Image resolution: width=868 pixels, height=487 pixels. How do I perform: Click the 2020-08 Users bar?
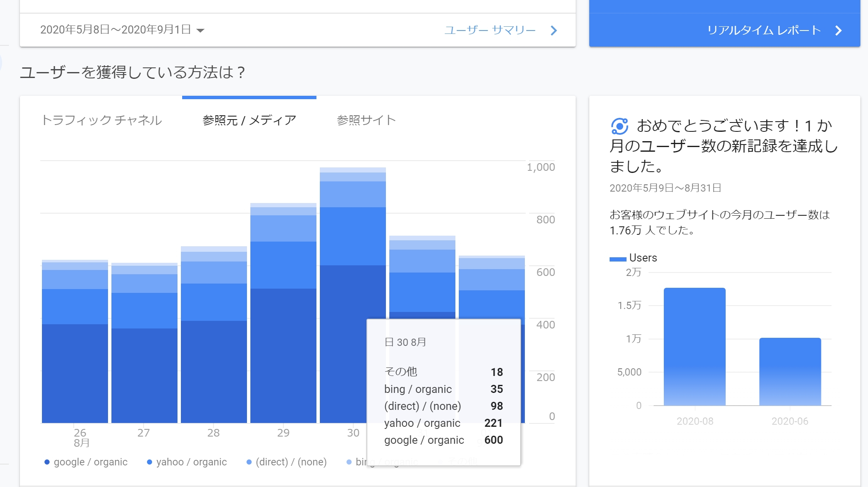(x=694, y=347)
